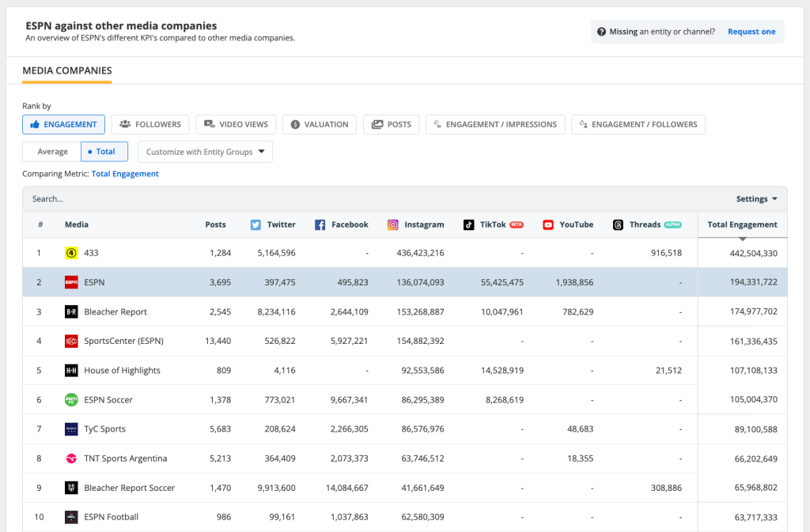Click the TikTok BETA badge
Screen dimensions: 810x532
pyautogui.click(x=517, y=224)
